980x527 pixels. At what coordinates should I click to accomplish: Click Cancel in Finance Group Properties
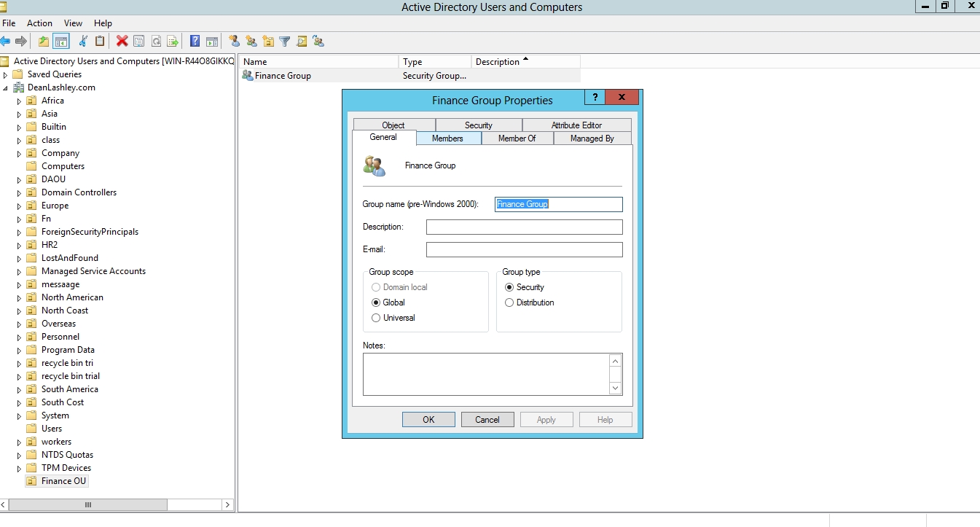tap(487, 420)
